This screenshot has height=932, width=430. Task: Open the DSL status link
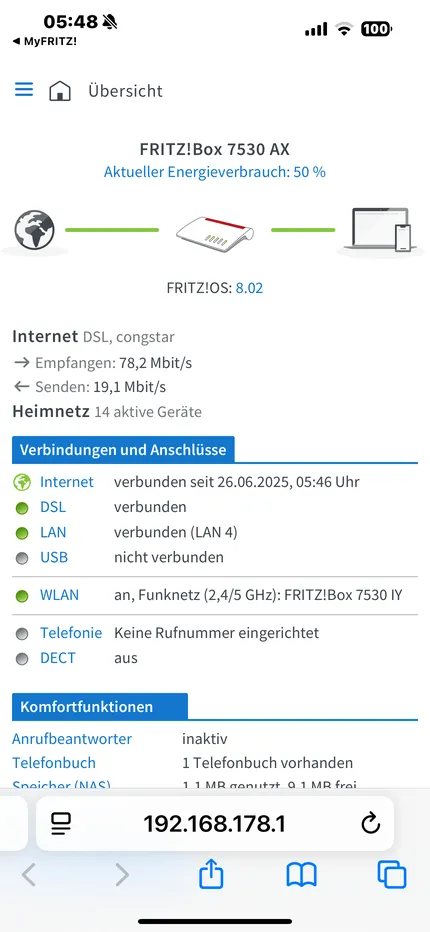coord(53,507)
